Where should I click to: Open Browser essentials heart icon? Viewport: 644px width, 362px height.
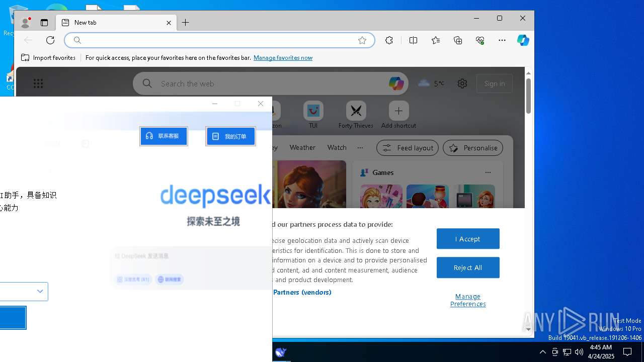[x=480, y=40]
